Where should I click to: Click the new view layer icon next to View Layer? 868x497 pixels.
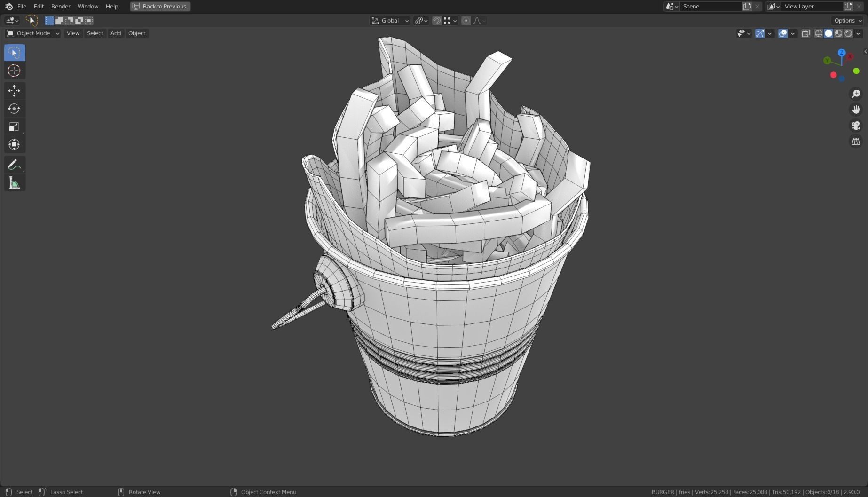(848, 6)
